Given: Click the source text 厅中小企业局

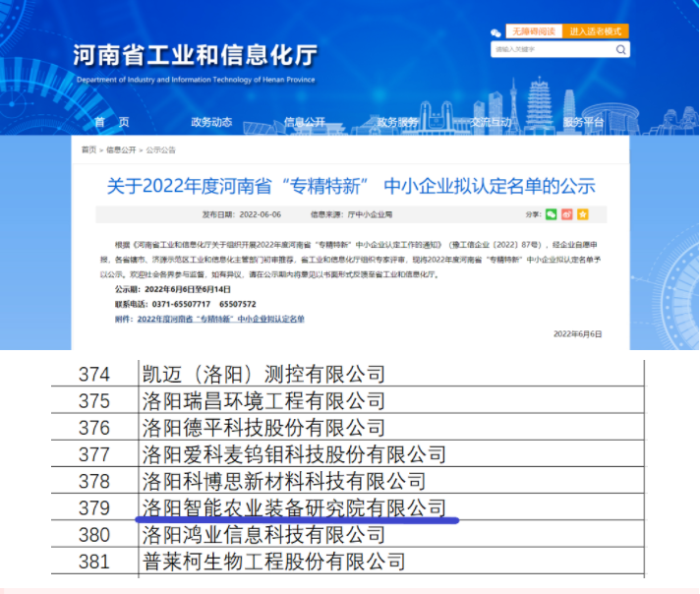Looking at the screenshot, I should coord(370,214).
